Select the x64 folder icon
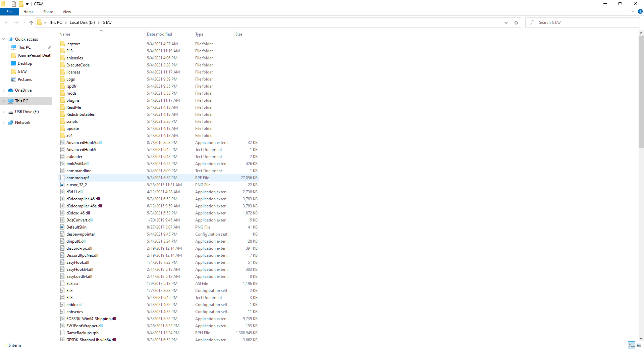 pos(62,136)
